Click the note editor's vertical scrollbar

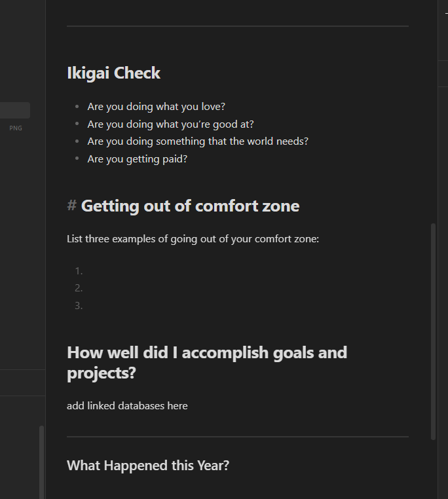[x=432, y=331]
